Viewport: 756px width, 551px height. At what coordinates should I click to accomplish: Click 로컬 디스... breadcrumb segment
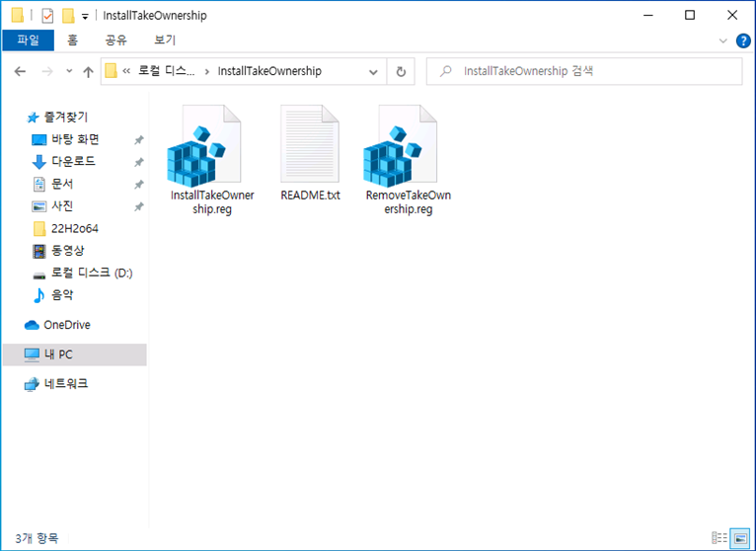click(x=167, y=71)
